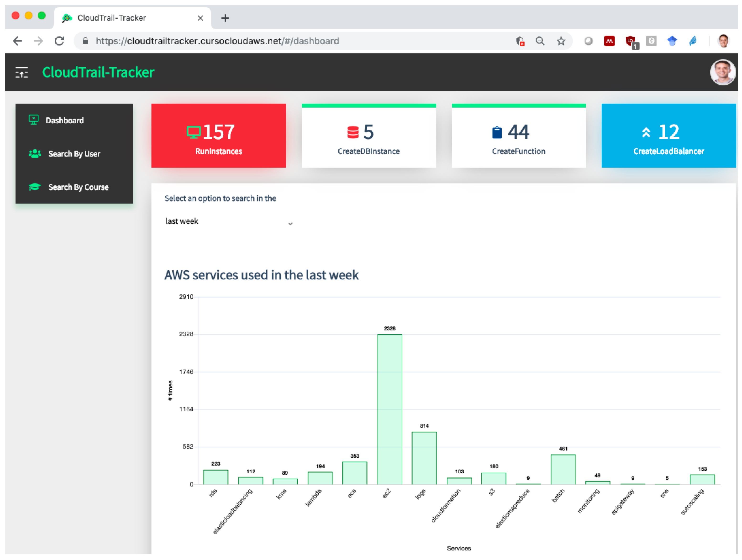Viewport: 742px width, 560px height.
Task: Click the Dashboard monitor icon
Action: click(34, 120)
